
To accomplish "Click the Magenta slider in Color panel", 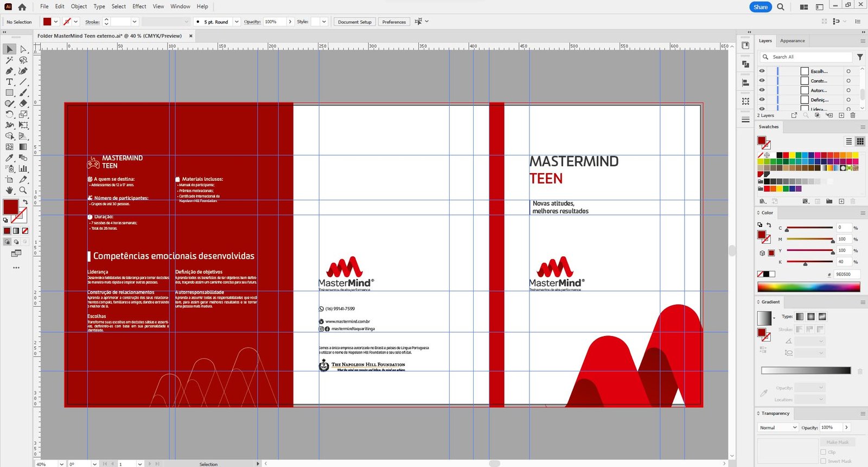I will tap(809, 239).
